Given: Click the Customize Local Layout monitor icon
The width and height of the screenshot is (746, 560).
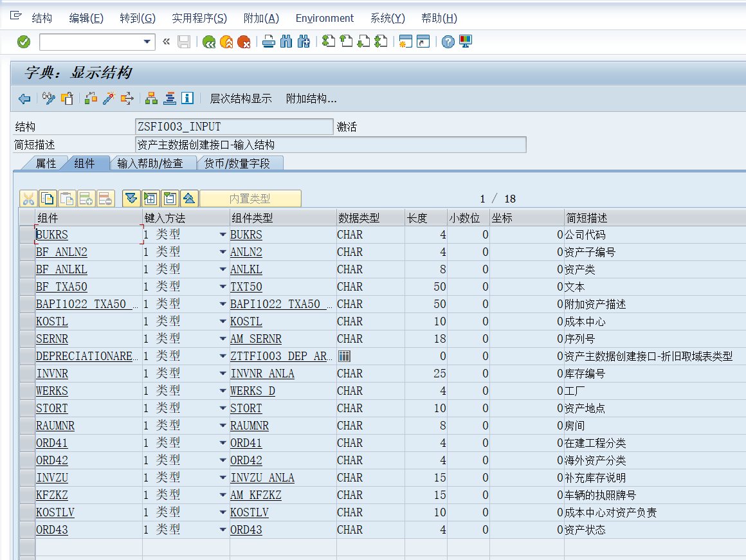Looking at the screenshot, I should pos(466,42).
